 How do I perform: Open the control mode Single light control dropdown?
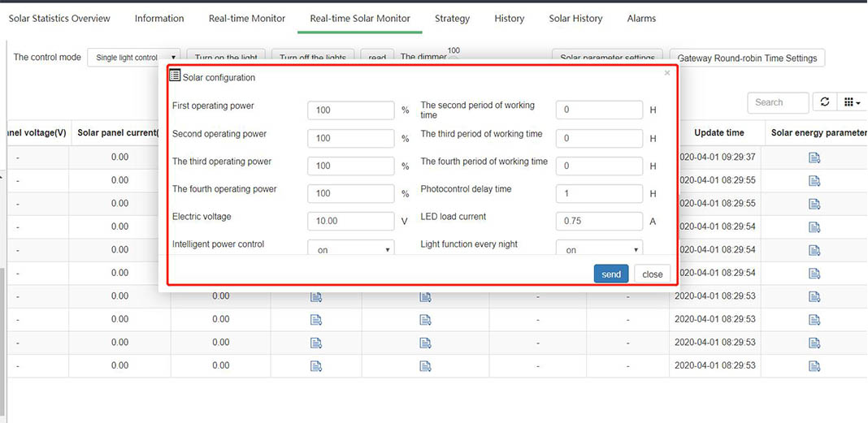point(133,58)
